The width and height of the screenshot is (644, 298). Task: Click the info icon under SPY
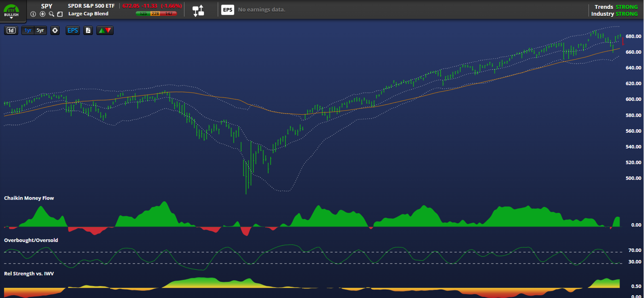pos(33,14)
